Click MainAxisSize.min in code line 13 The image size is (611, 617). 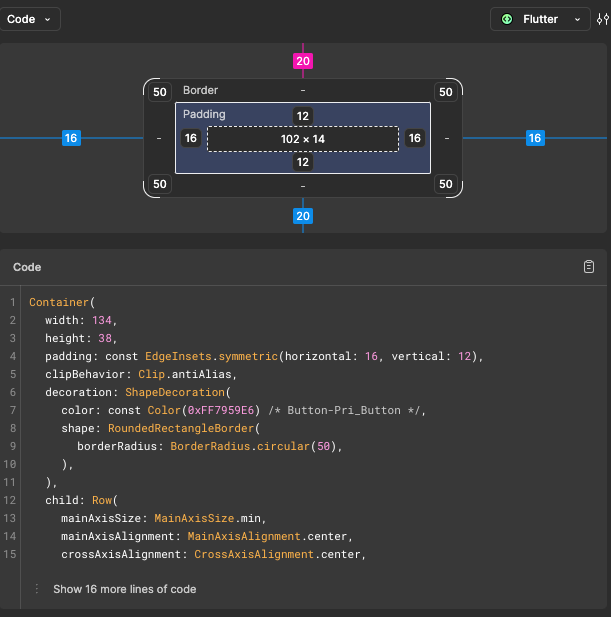click(x=207, y=518)
